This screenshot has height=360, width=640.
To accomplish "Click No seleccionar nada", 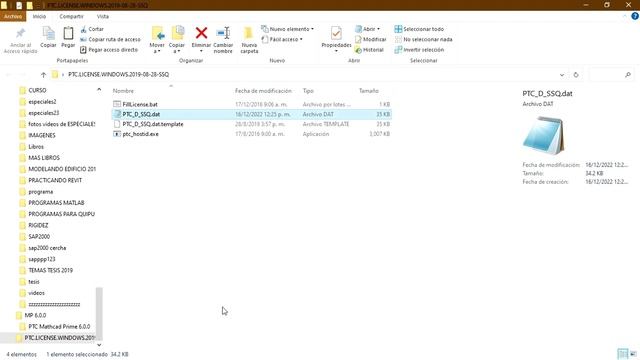I will pyautogui.click(x=423, y=39).
